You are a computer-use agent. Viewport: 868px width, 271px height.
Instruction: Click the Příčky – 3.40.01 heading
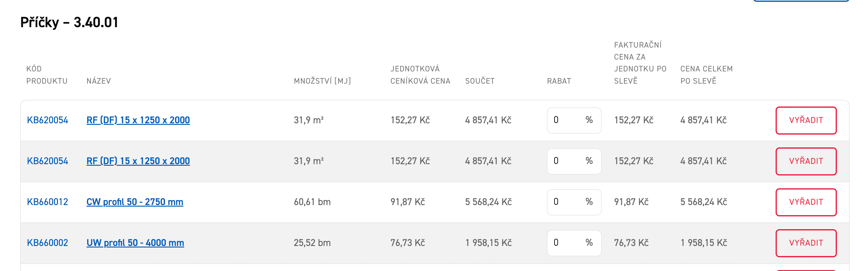tap(70, 22)
